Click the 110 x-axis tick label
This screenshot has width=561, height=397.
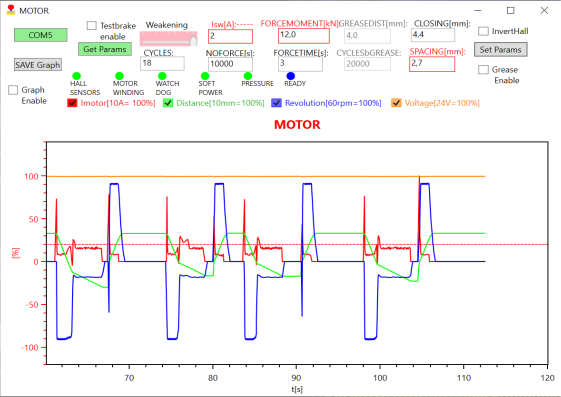pos(464,378)
